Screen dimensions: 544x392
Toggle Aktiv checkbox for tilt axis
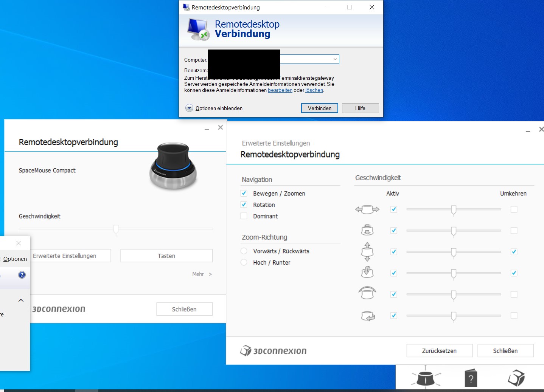click(x=394, y=273)
